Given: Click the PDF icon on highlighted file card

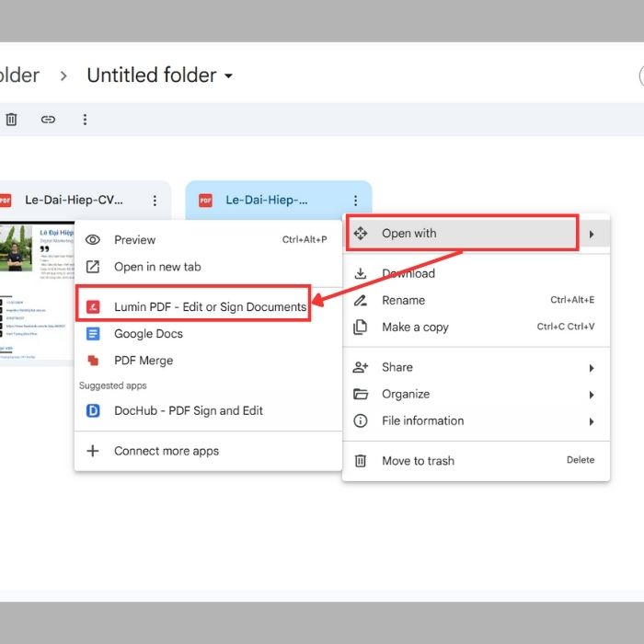Looking at the screenshot, I should click(x=205, y=201).
